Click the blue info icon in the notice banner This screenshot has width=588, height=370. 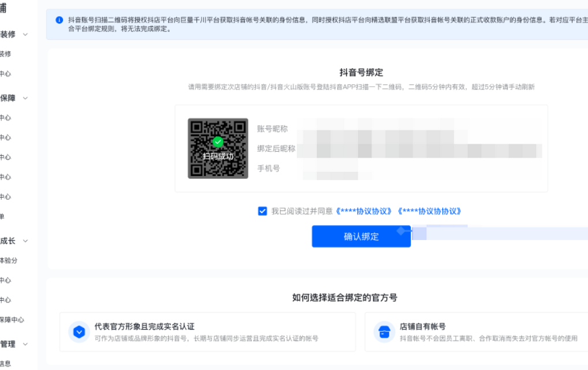point(59,20)
